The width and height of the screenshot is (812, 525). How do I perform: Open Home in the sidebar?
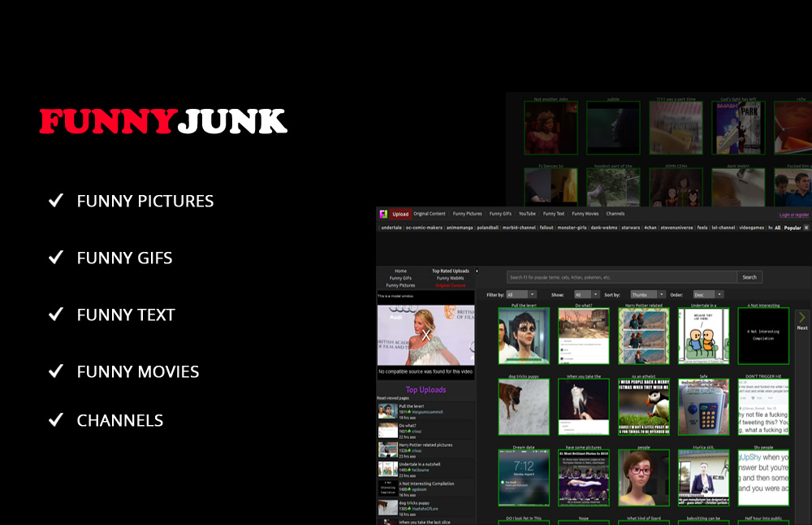(x=400, y=271)
